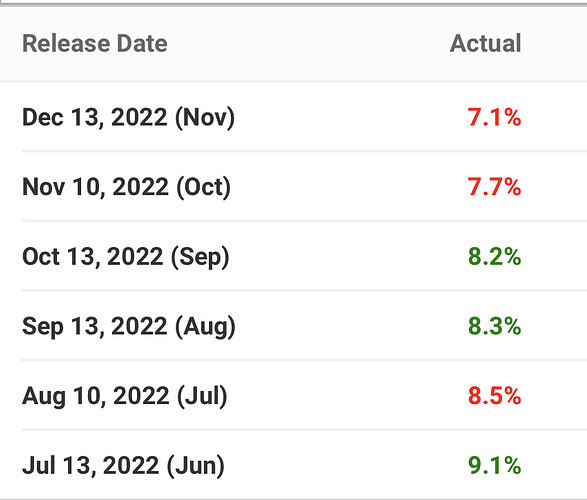Click the 7.7% actual value
Viewport: 587px width, 500px height.
pos(494,187)
